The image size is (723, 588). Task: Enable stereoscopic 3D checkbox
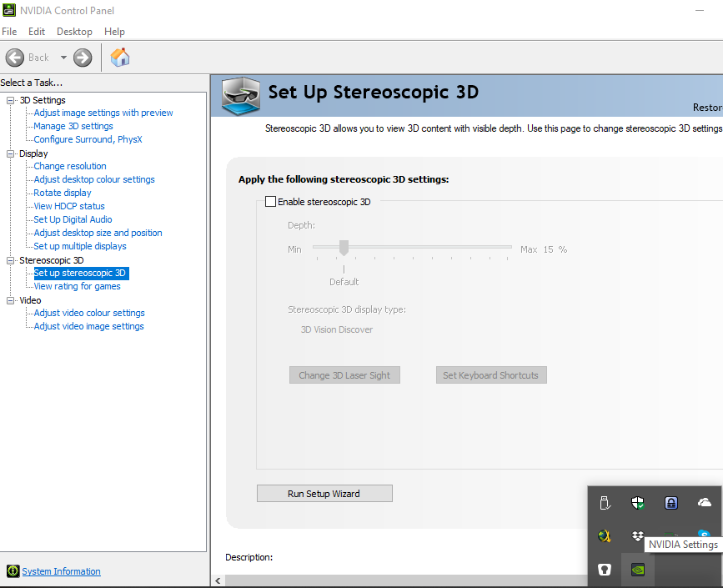(x=271, y=202)
